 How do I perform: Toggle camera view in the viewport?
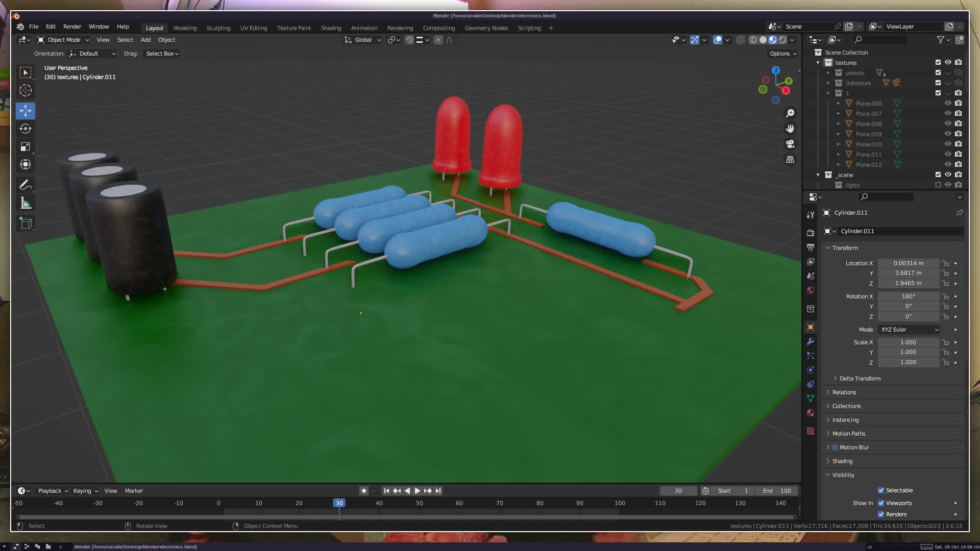[x=790, y=144]
